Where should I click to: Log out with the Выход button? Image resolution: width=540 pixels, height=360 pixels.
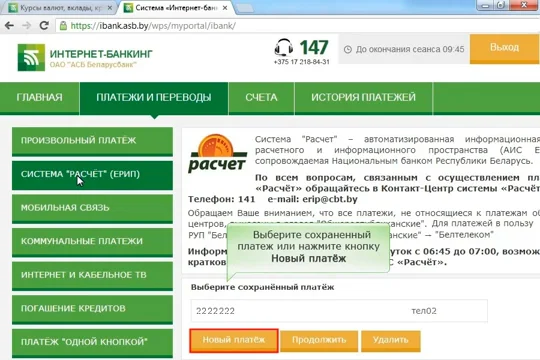pos(505,48)
